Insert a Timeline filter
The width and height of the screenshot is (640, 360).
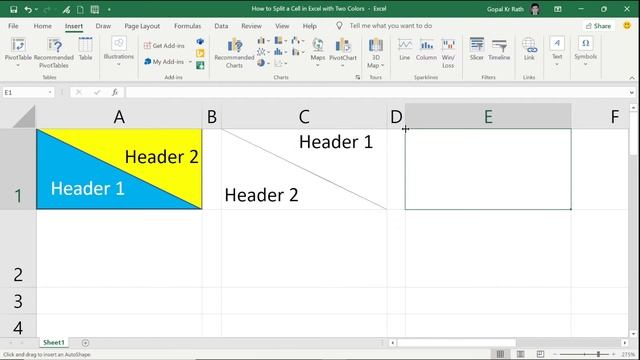click(x=499, y=49)
